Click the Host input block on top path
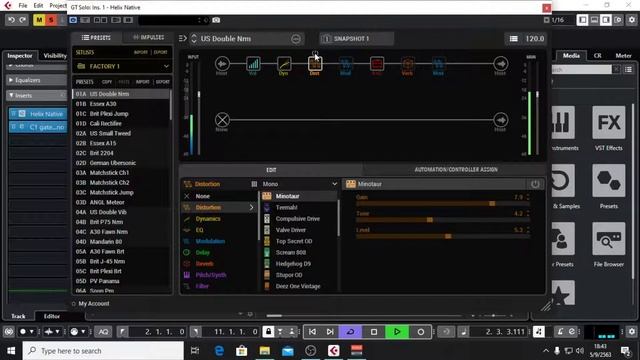Image resolution: width=640 pixels, height=360 pixels. pyautogui.click(x=222, y=64)
